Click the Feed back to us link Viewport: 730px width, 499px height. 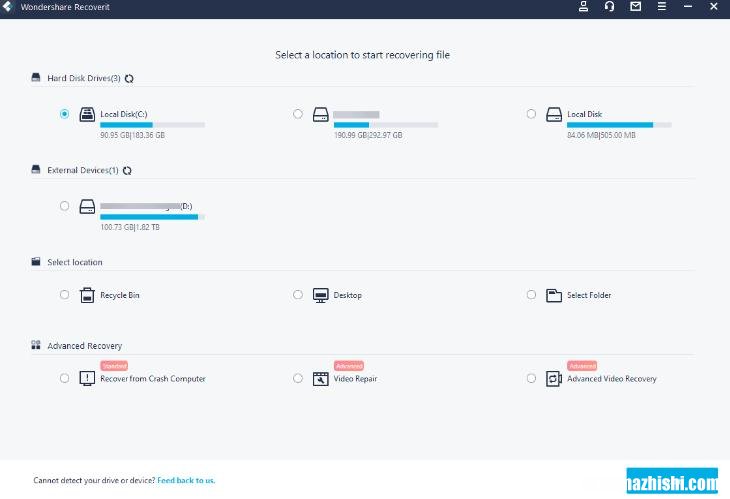(x=186, y=480)
